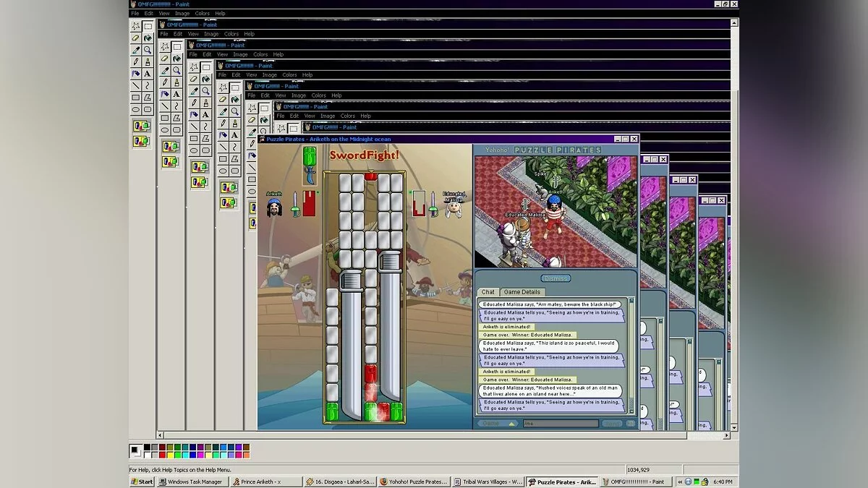
Task: Select the Text tool in the outermost Paint toolbox
Action: 148,74
